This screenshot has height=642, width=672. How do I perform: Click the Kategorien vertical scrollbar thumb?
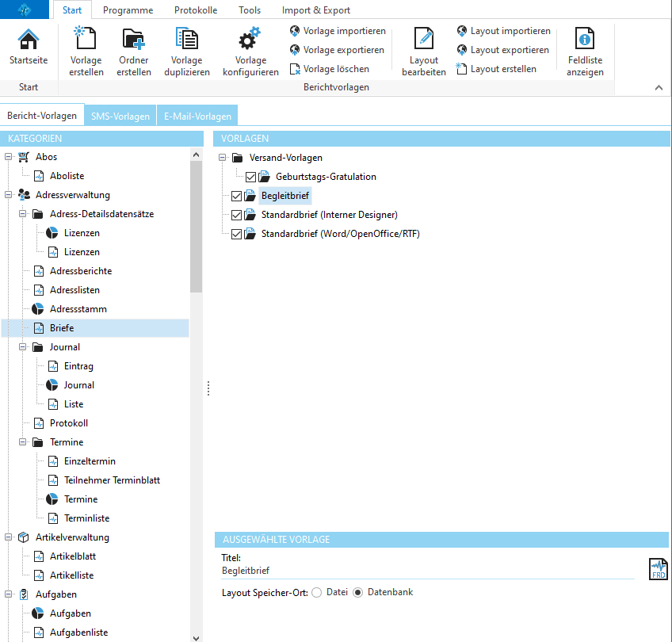click(197, 230)
